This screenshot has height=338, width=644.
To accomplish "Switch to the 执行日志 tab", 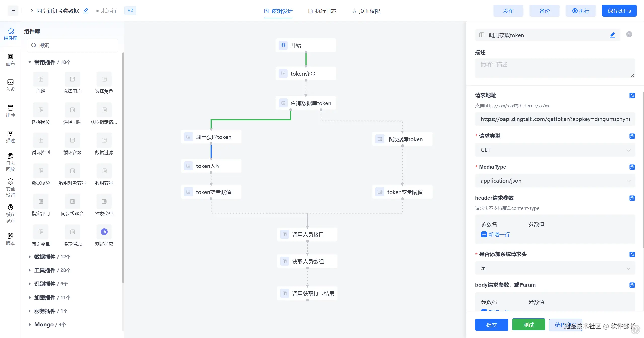I will 322,11.
